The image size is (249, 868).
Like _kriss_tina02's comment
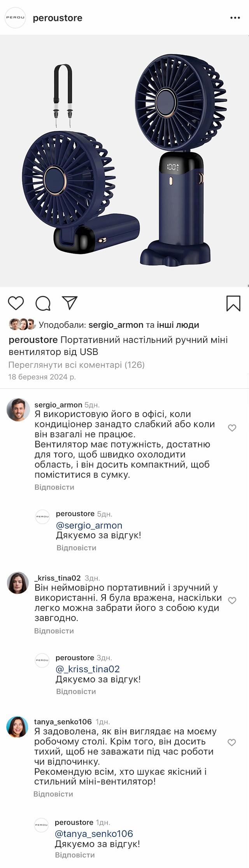point(232,600)
